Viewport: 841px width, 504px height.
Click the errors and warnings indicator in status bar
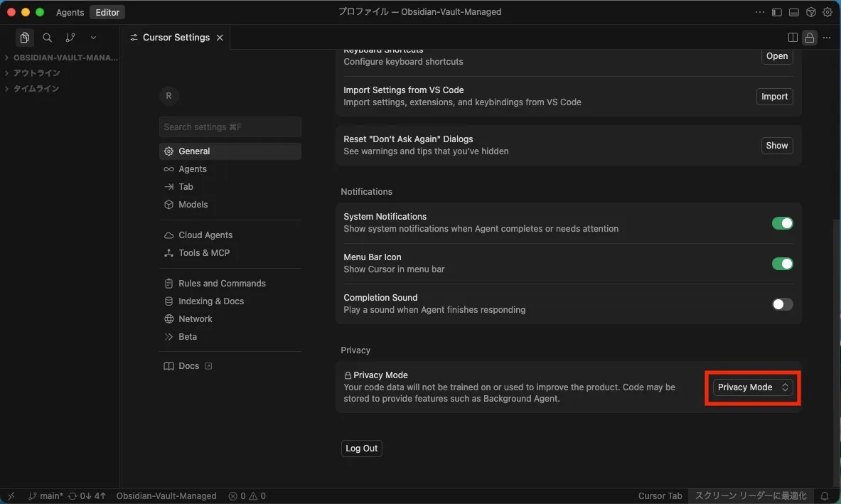(246, 495)
